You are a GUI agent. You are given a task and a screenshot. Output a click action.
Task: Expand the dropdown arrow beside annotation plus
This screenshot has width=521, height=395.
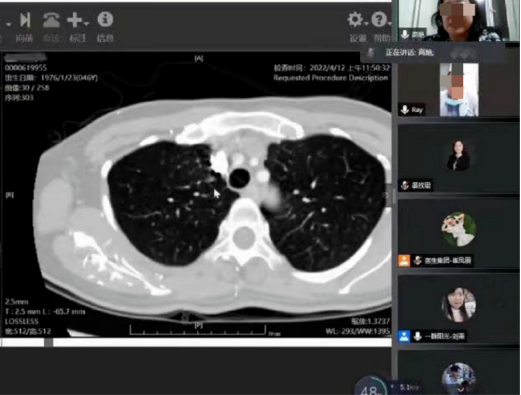coord(86,24)
